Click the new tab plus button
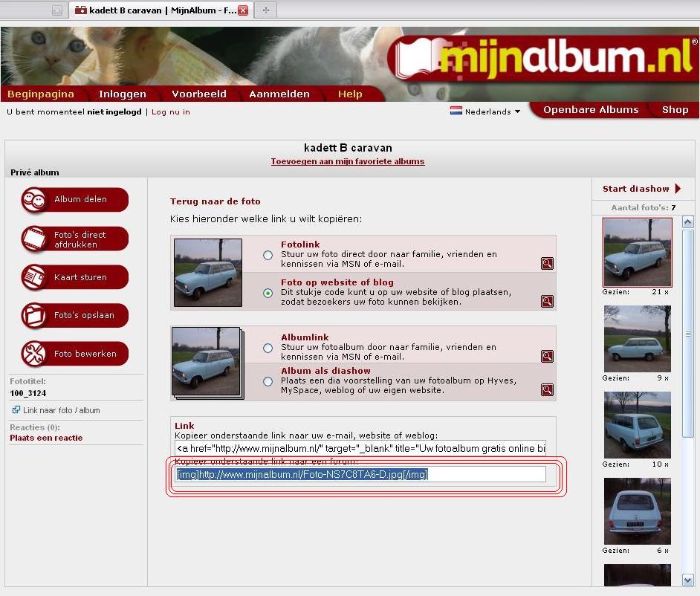Image resolution: width=700 pixels, height=596 pixels. pyautogui.click(x=265, y=10)
